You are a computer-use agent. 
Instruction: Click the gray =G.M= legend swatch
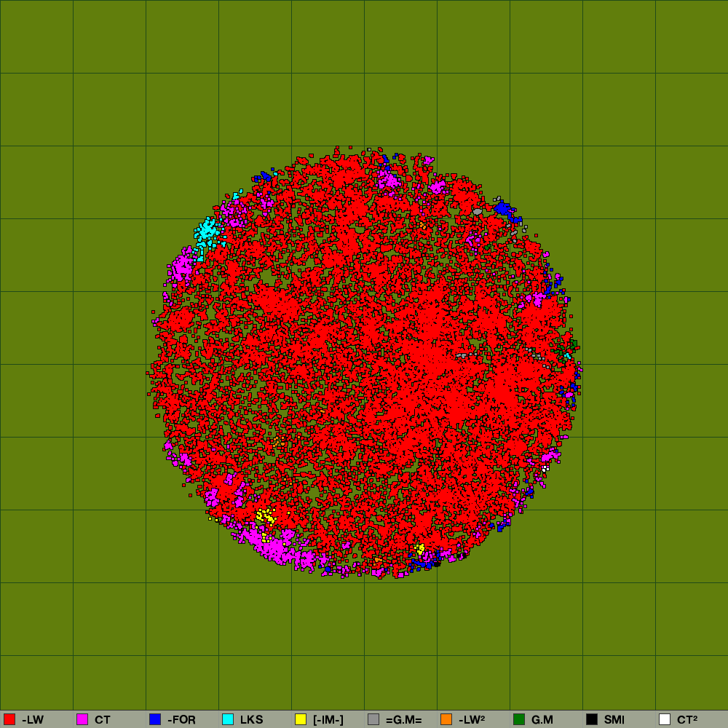(x=373, y=719)
